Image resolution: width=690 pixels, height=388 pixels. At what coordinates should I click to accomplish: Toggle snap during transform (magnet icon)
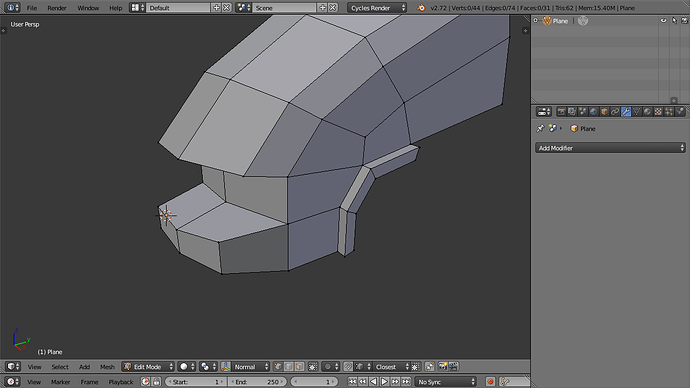click(348, 366)
